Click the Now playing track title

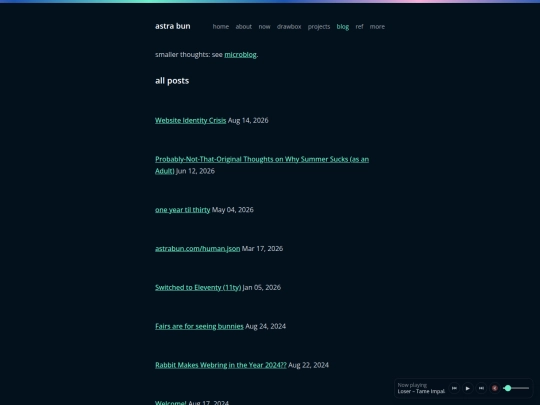pos(421,391)
